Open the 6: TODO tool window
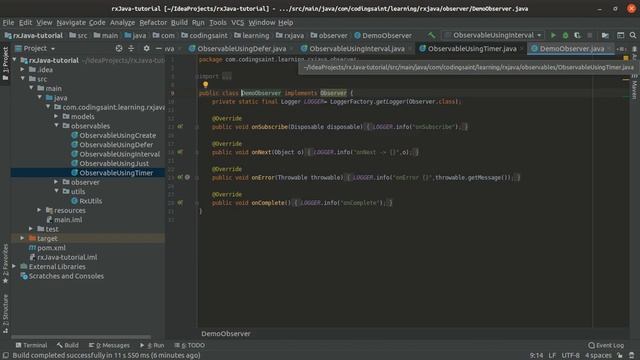This screenshot has height=360, width=640. click(x=190, y=345)
